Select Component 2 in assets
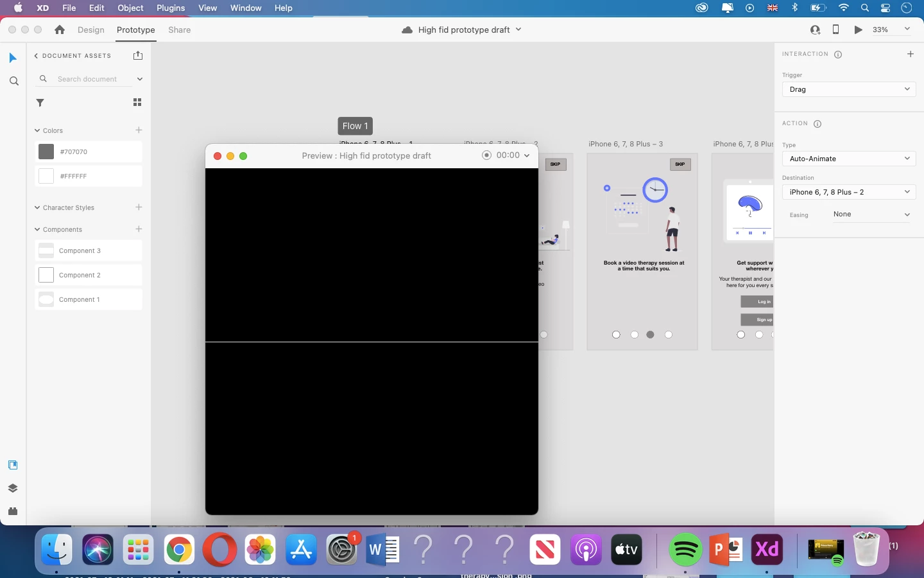The image size is (924, 578). [x=89, y=275]
